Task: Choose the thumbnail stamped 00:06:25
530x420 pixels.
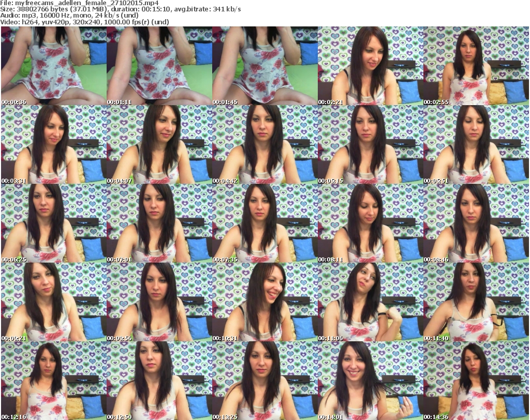Action: coord(54,223)
